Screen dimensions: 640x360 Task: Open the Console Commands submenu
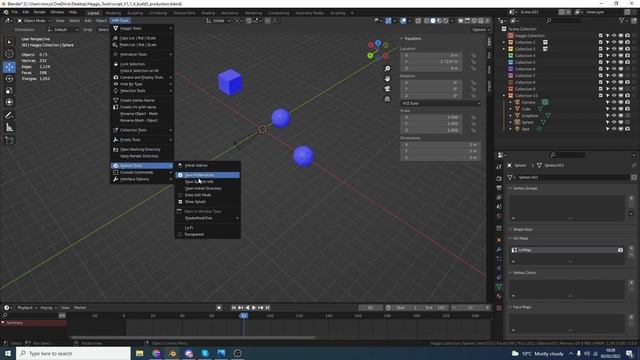click(x=142, y=172)
